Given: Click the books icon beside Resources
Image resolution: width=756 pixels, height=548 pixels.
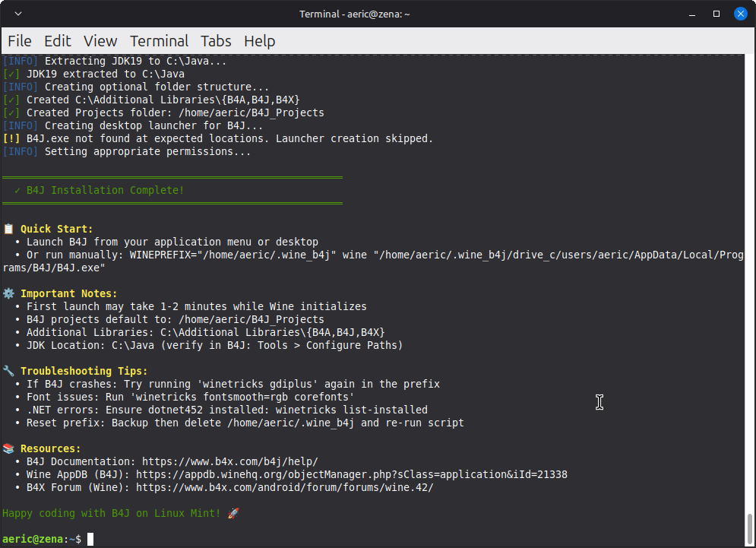Looking at the screenshot, I should [x=8, y=448].
